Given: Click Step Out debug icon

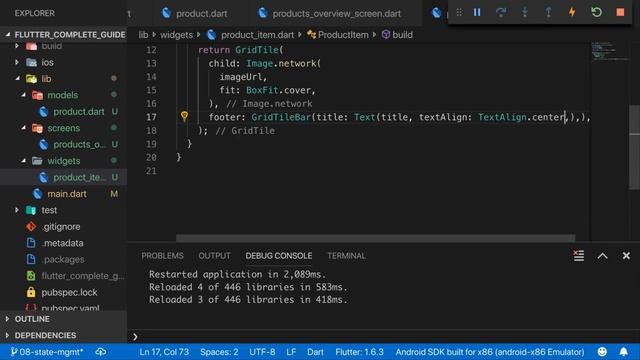Looking at the screenshot, I should point(548,13).
